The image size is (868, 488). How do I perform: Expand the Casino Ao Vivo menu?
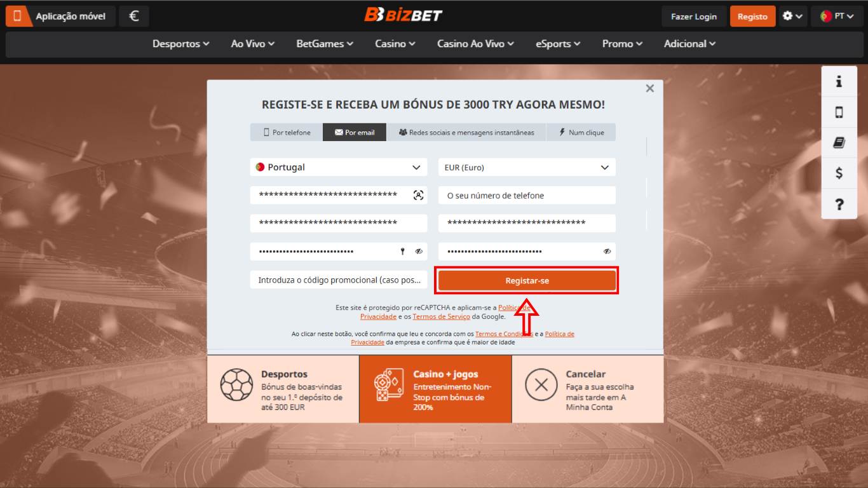click(x=476, y=44)
